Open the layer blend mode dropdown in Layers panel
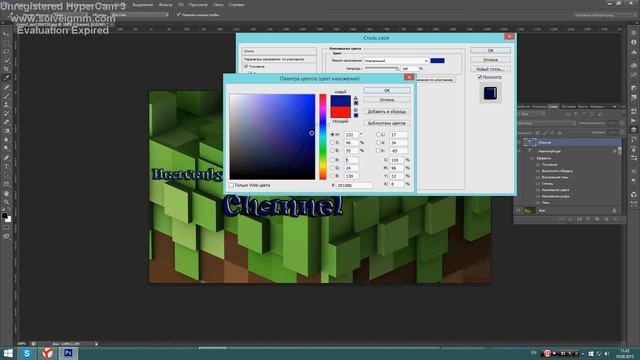Viewport: 640px width, 360px height. pyautogui.click(x=546, y=123)
